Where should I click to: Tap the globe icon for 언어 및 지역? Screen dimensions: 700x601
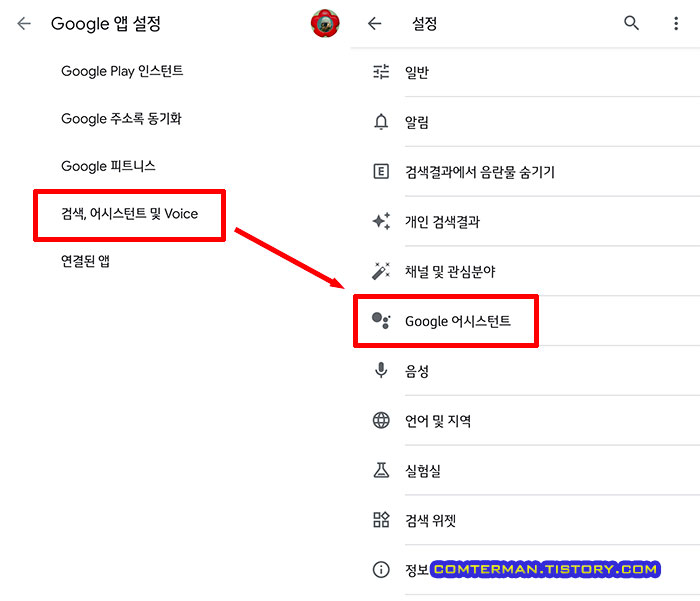pyautogui.click(x=381, y=420)
